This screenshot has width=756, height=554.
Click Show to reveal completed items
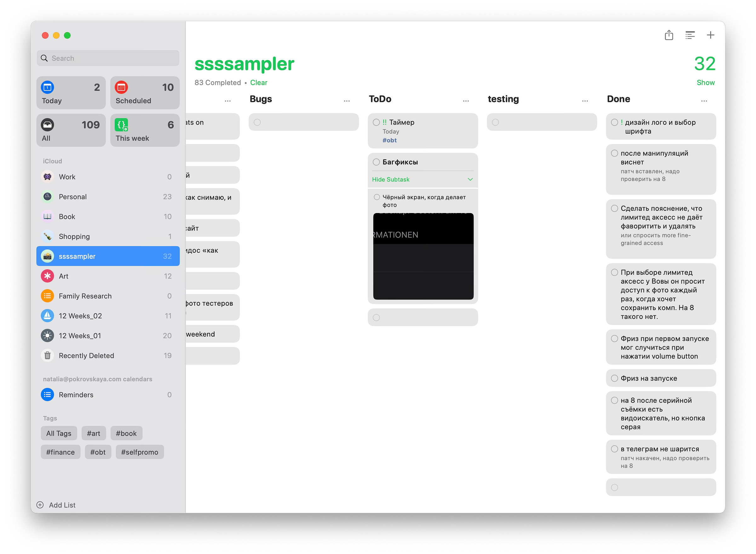pos(705,83)
